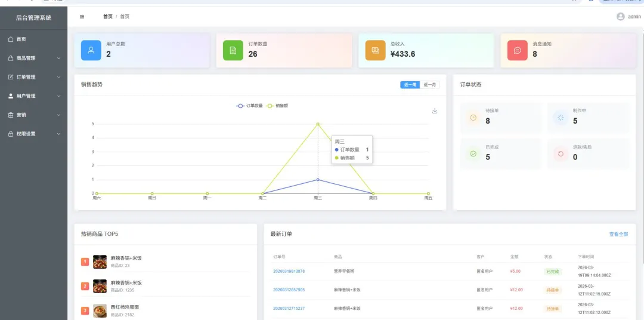Click the 后台管理系统 sidebar title
644x320 pixels.
[x=33, y=18]
